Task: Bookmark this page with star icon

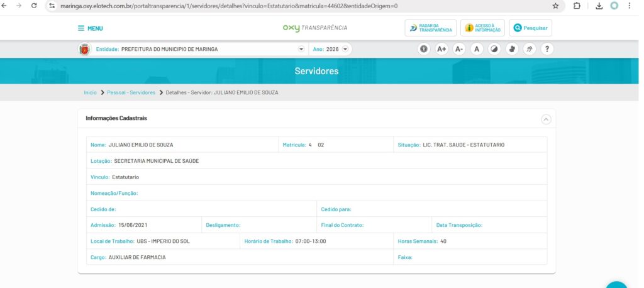Action: (555, 6)
